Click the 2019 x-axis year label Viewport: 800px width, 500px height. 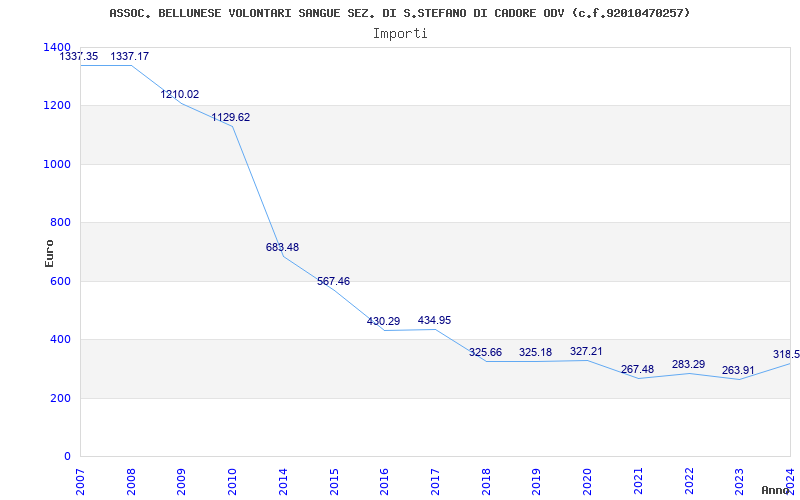[536, 481]
